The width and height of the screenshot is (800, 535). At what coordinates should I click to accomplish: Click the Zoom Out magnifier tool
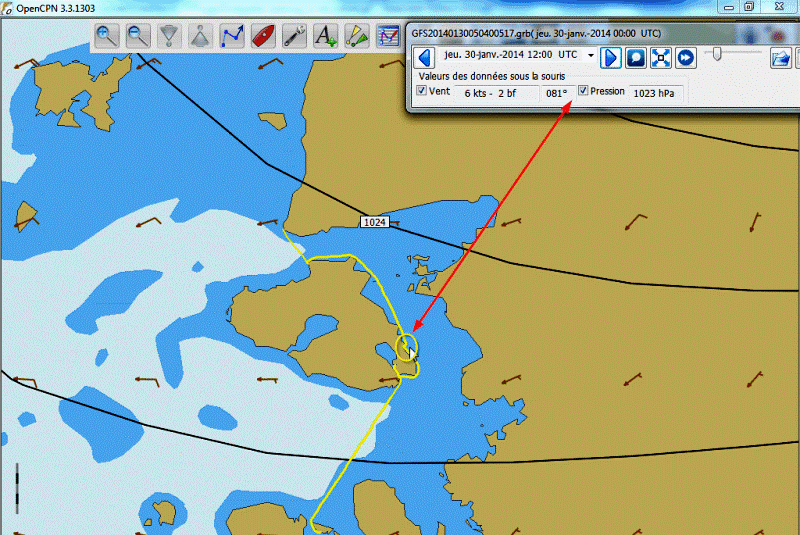click(138, 36)
